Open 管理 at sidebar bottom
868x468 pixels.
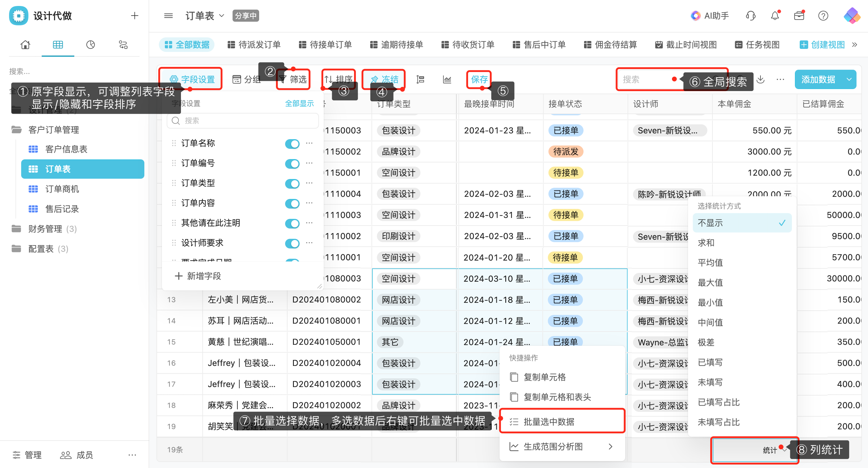click(27, 455)
